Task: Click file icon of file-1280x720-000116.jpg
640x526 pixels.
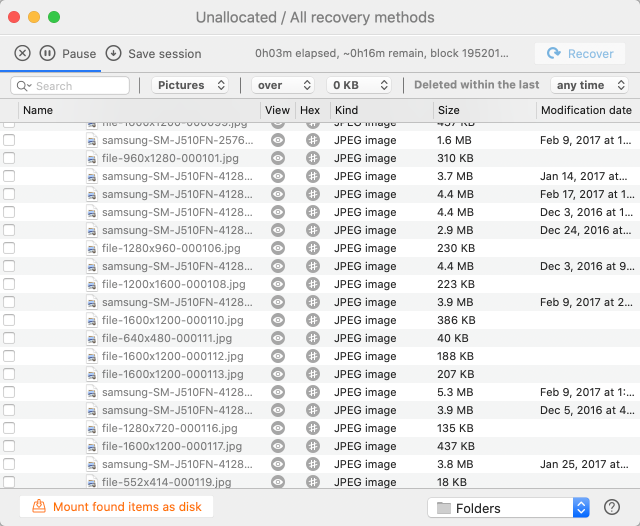Action: pos(92,428)
